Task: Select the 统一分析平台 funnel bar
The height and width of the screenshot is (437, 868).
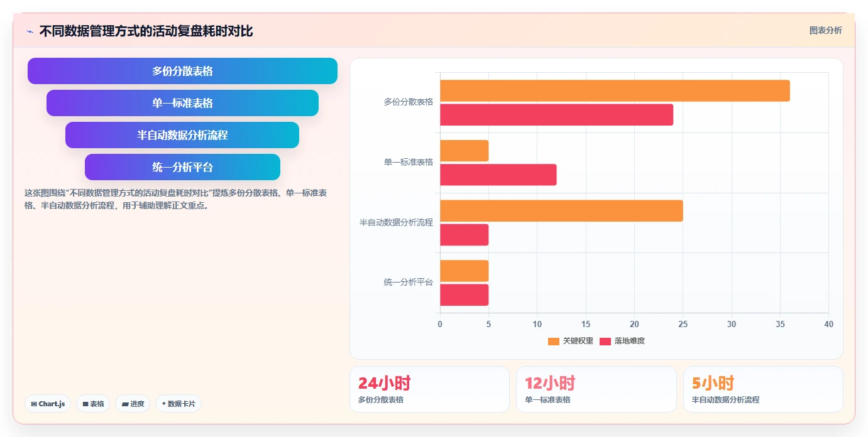Action: click(x=182, y=167)
